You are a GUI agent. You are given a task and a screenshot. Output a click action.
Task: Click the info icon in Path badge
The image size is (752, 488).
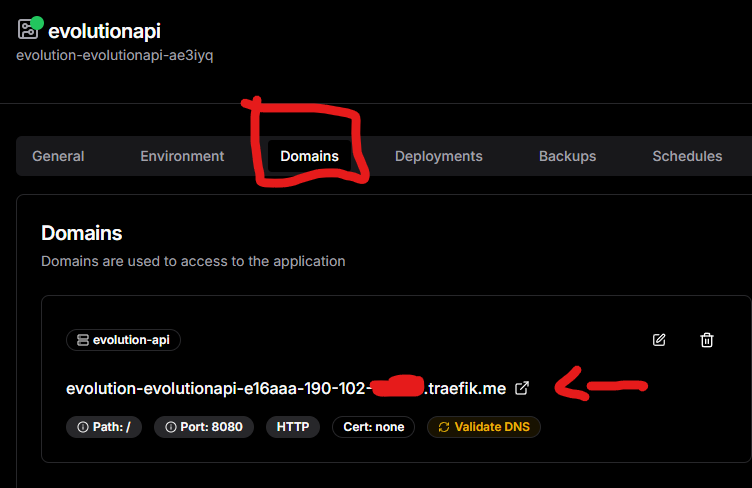83,427
